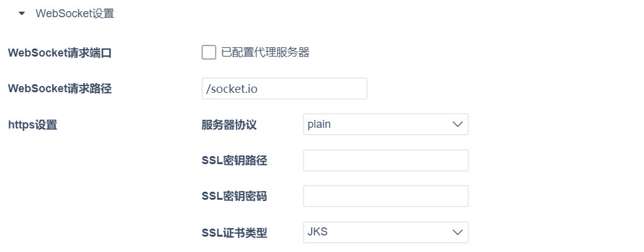
Task: Click the chevron arrow of 服务器协议 dropdown
Action: [x=457, y=124]
